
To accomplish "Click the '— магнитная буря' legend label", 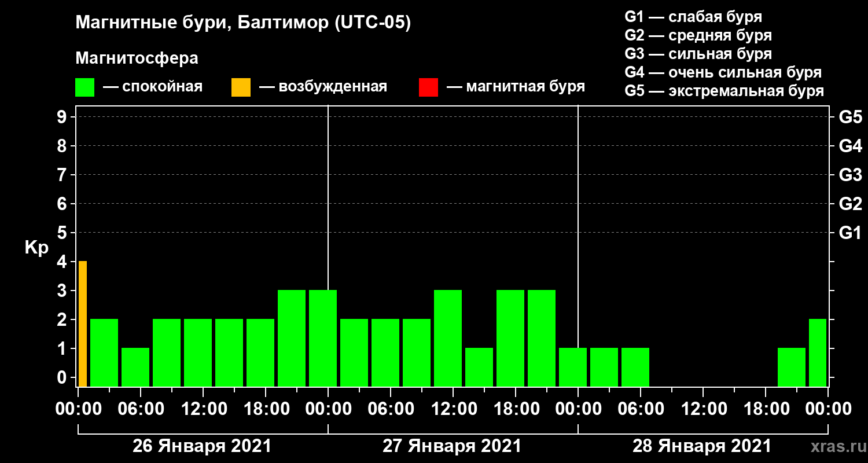I will pyautogui.click(x=516, y=87).
